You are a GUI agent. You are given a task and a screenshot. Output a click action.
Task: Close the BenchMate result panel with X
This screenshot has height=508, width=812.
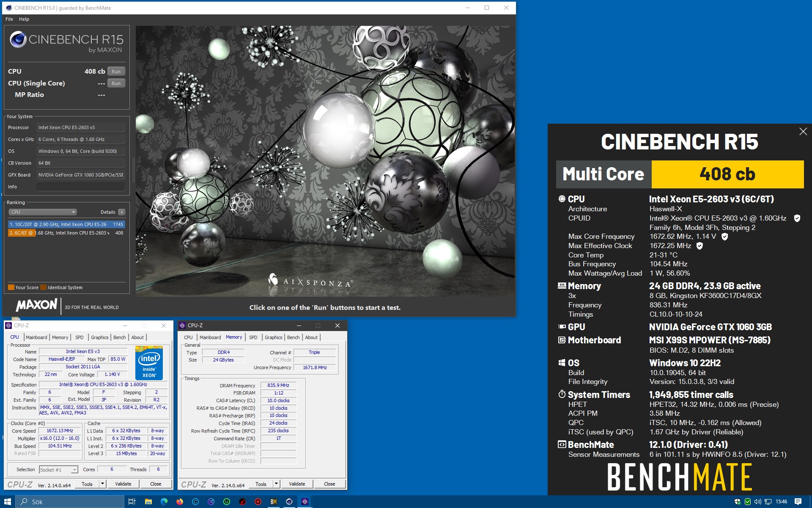tap(803, 132)
